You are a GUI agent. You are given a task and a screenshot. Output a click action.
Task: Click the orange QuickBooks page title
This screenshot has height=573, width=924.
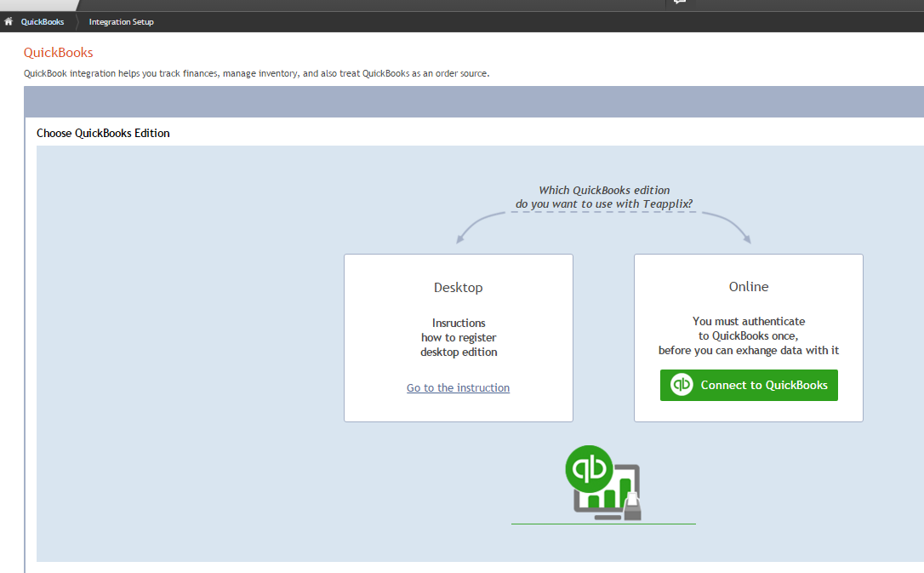tap(59, 53)
